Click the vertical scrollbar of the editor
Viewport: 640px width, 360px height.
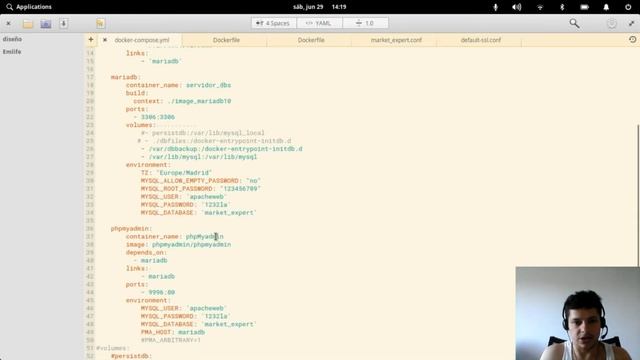(x=638, y=195)
